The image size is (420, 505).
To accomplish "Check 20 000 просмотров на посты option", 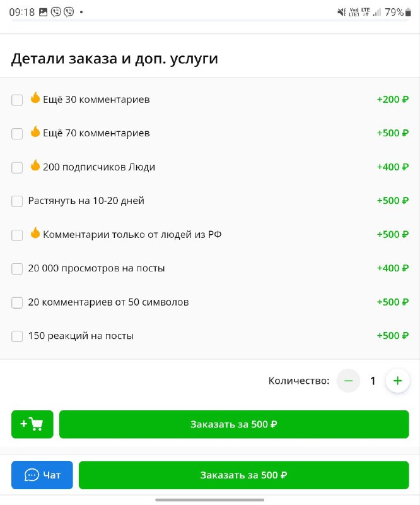I will click(17, 269).
